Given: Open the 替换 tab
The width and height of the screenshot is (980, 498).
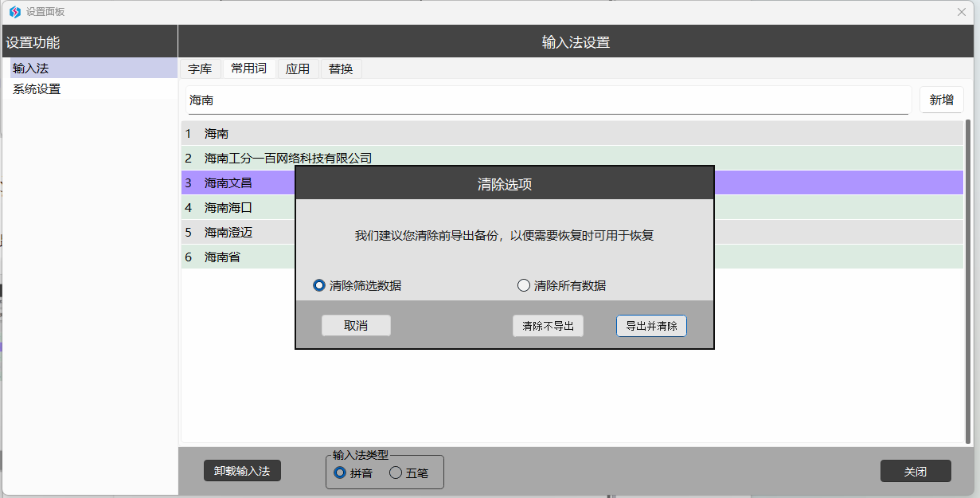Looking at the screenshot, I should pos(341,69).
